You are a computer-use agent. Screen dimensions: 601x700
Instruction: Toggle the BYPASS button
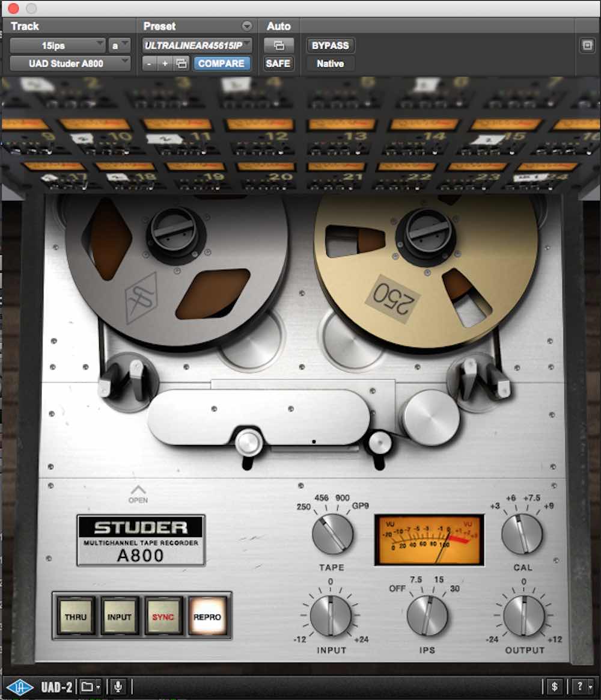pyautogui.click(x=330, y=46)
